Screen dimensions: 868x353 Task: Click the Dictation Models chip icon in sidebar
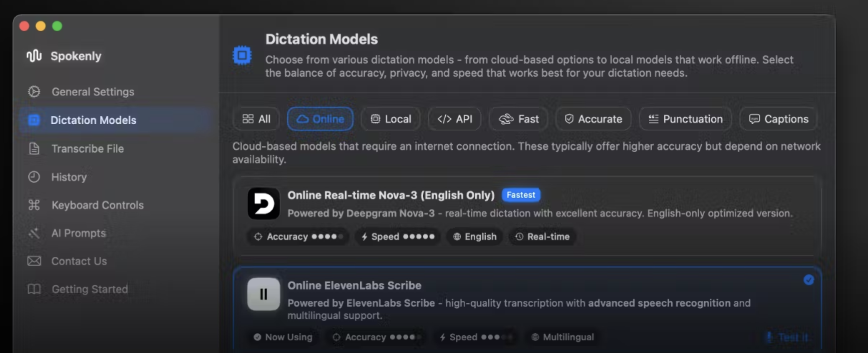pyautogui.click(x=34, y=120)
